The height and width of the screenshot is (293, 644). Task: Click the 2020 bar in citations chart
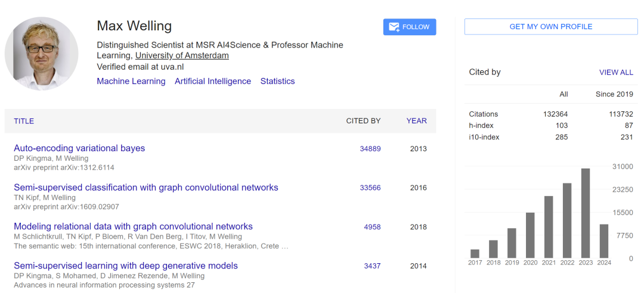click(x=530, y=235)
